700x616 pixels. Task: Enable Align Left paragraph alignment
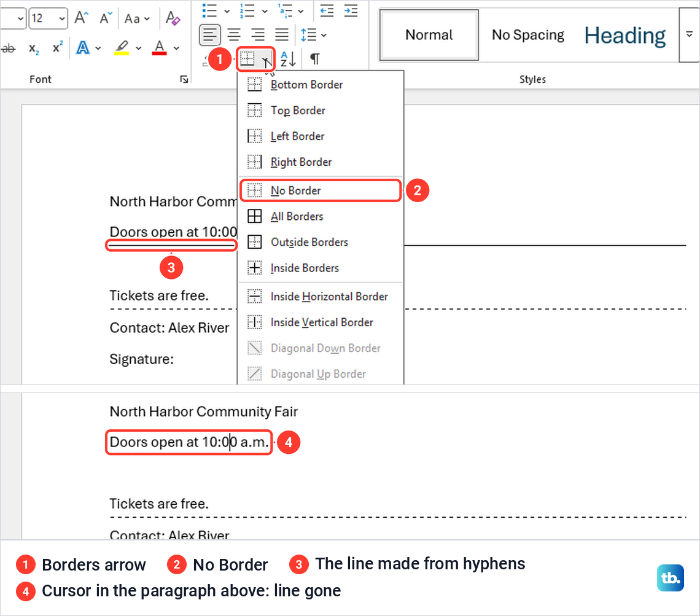(209, 34)
